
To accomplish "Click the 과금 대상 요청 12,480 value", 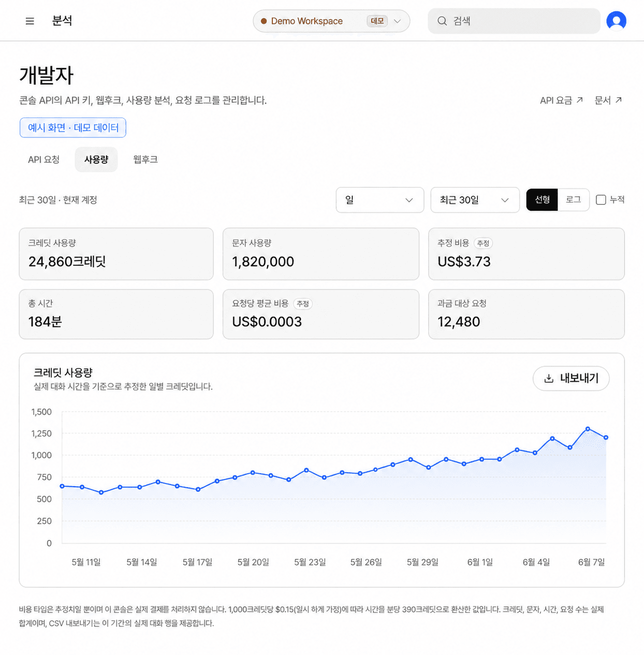I will 459,322.
